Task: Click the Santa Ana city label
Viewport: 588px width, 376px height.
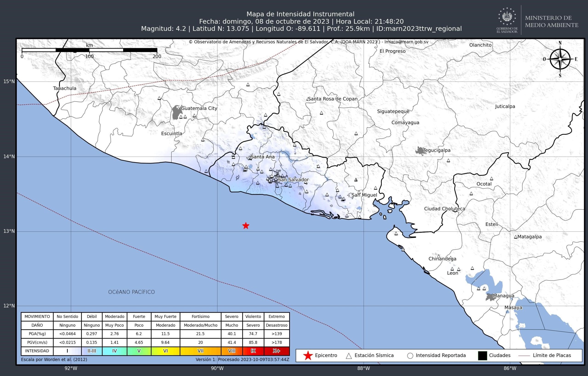Action: (x=263, y=157)
